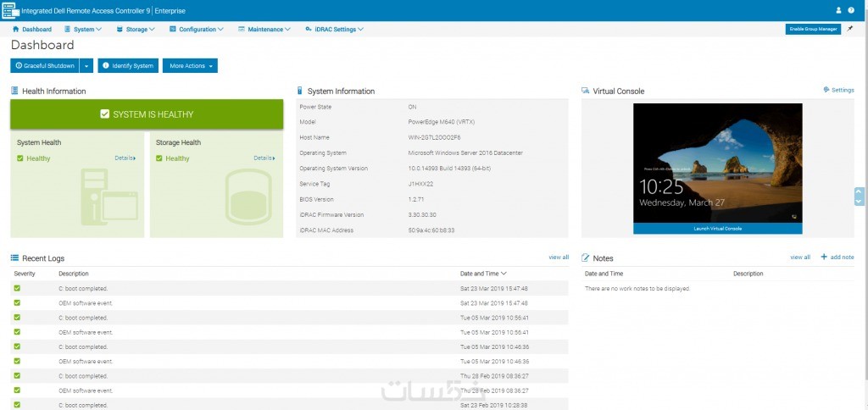Image resolution: width=868 pixels, height=410 pixels.
Task: Click the Notes pencil icon
Action: (x=585, y=258)
